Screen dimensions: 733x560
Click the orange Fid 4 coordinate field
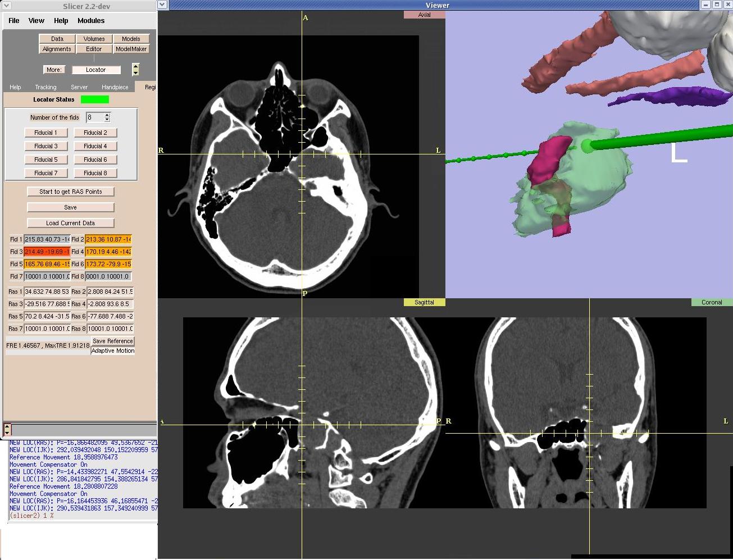[x=108, y=252]
